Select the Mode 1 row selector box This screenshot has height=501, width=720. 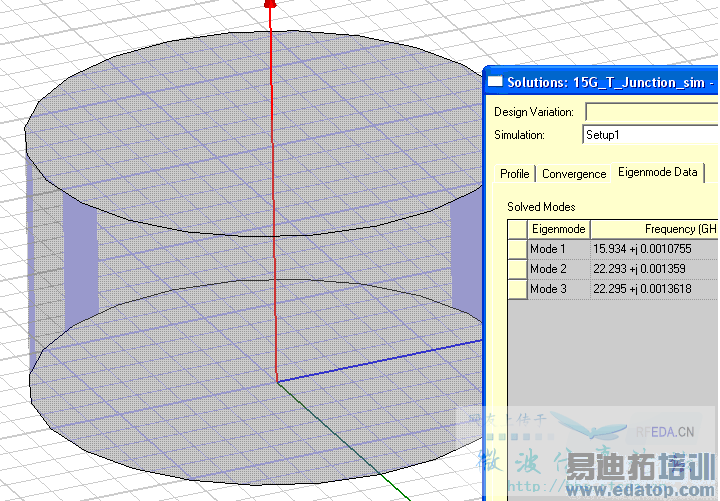tap(517, 249)
